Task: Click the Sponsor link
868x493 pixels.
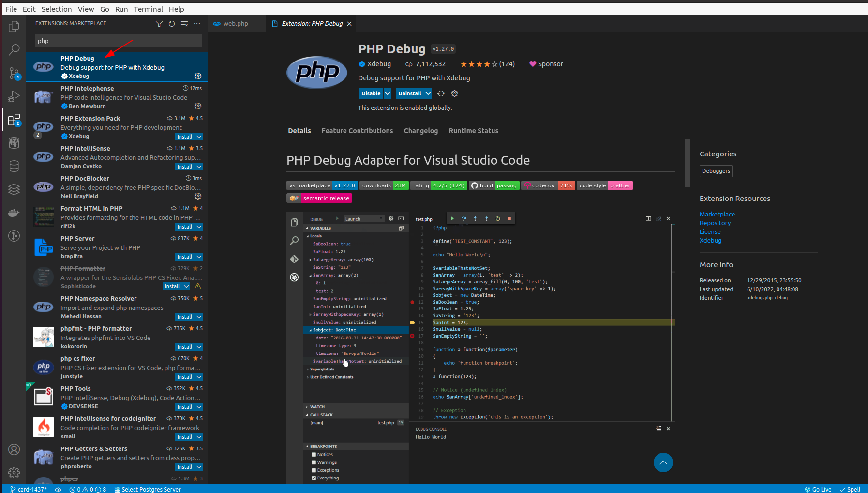Action: click(x=546, y=64)
